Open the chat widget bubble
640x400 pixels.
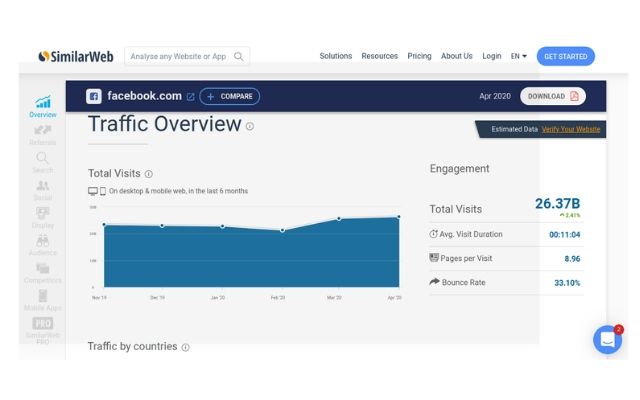point(607,340)
